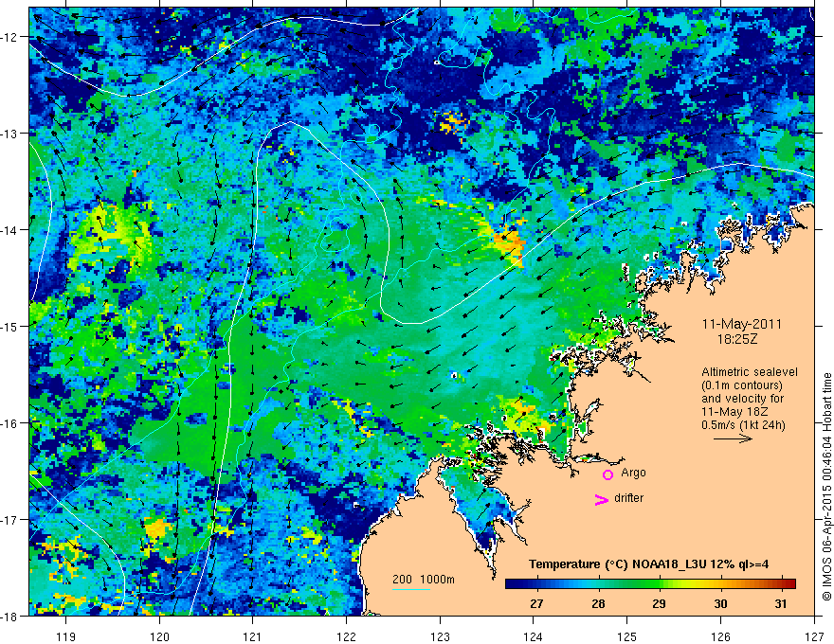Click the '18:25Z' time text

click(x=736, y=339)
